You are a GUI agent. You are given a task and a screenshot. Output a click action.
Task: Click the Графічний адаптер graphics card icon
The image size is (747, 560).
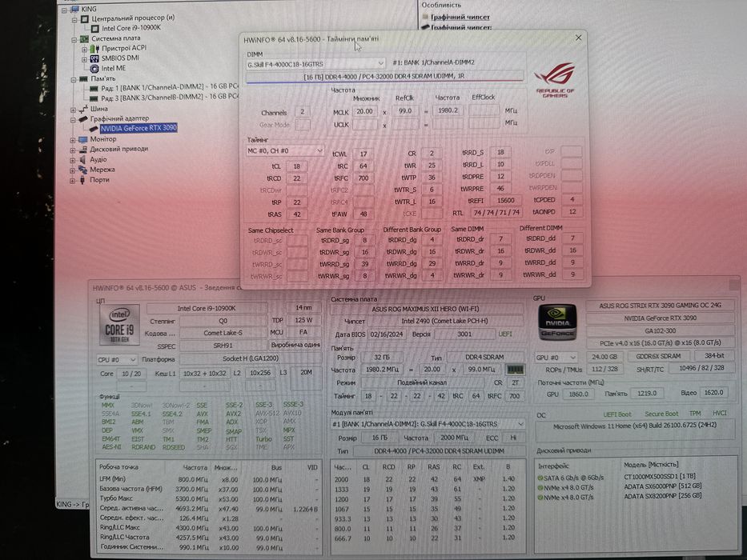click(83, 118)
